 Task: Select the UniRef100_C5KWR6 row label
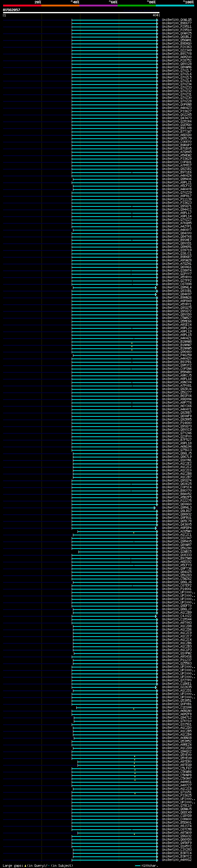point(176,772)
